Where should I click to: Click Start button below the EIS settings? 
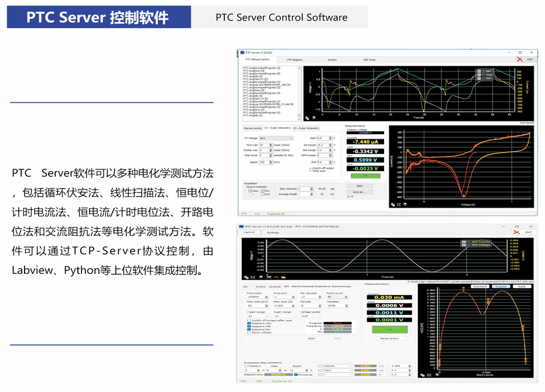tap(311, 339)
